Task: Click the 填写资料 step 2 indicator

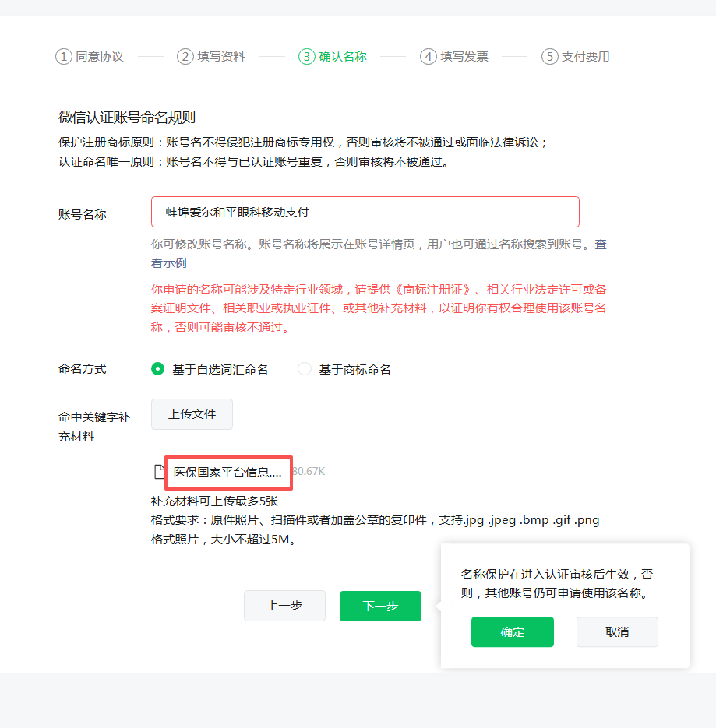Action: click(x=211, y=57)
